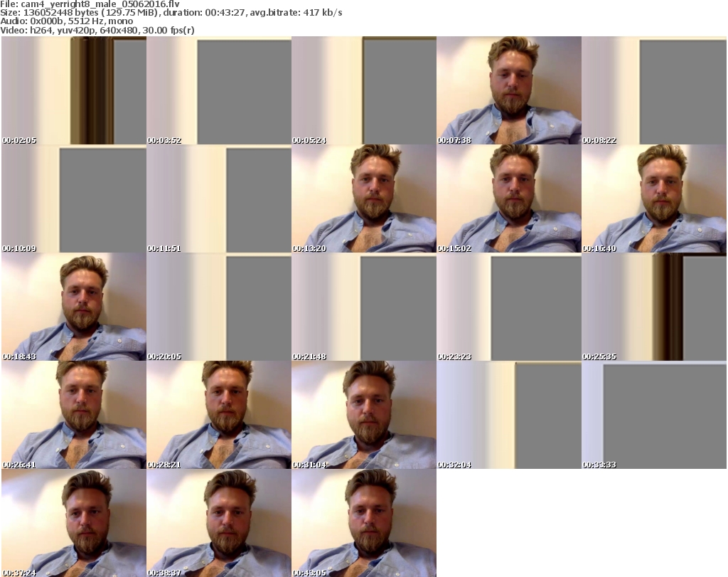The width and height of the screenshot is (728, 577).
Task: Select the thumbnail stamped 00:20:05
Action: tap(219, 307)
